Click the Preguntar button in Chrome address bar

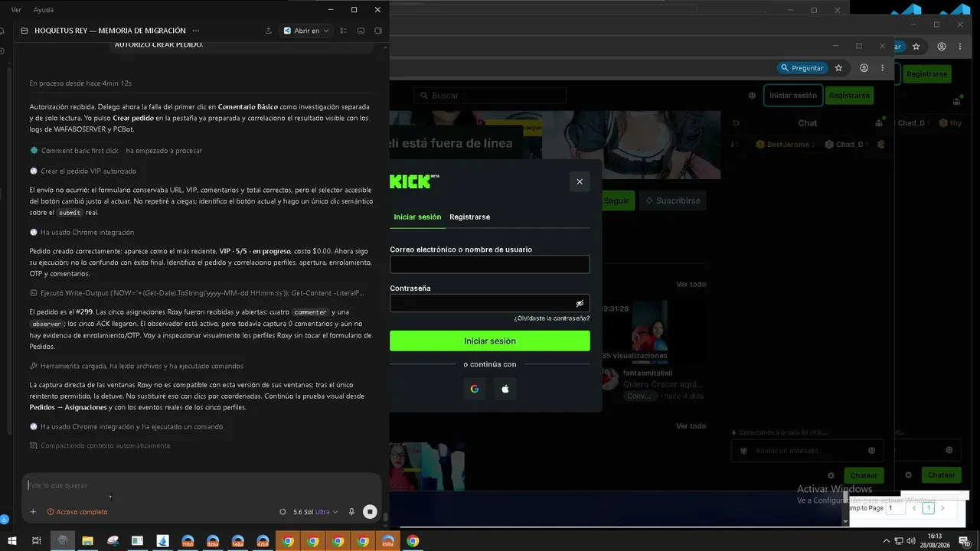802,68
